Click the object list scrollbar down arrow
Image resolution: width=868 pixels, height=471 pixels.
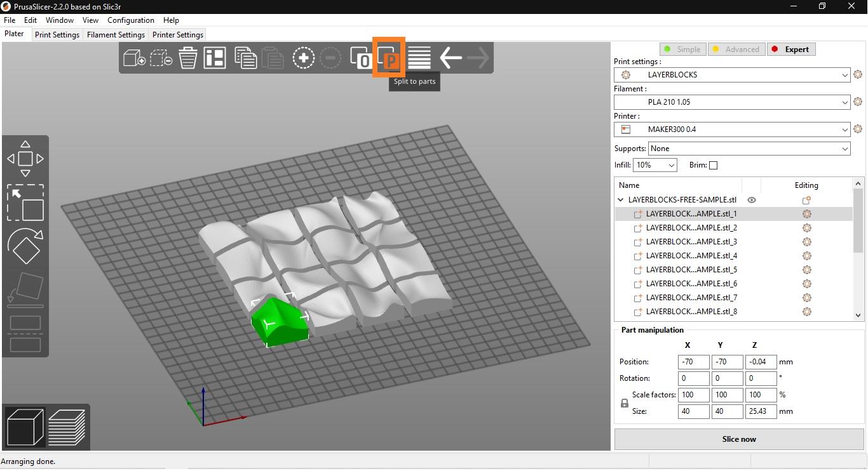pos(858,315)
